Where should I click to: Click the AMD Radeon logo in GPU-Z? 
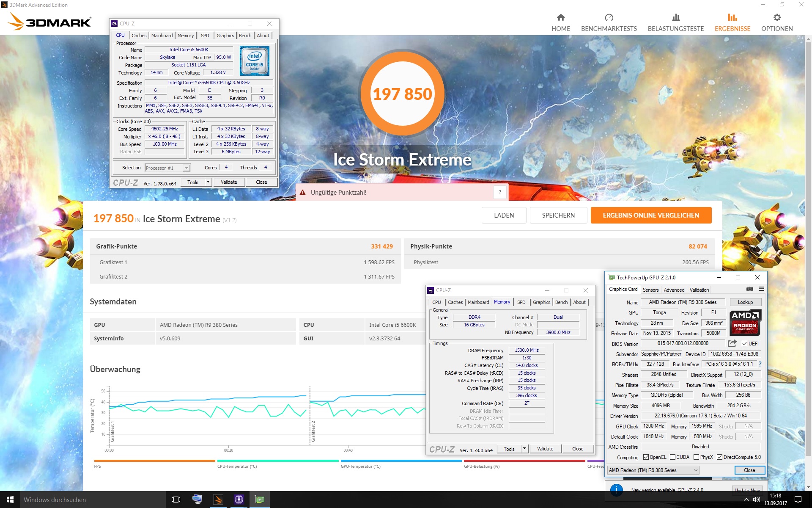[745, 323]
